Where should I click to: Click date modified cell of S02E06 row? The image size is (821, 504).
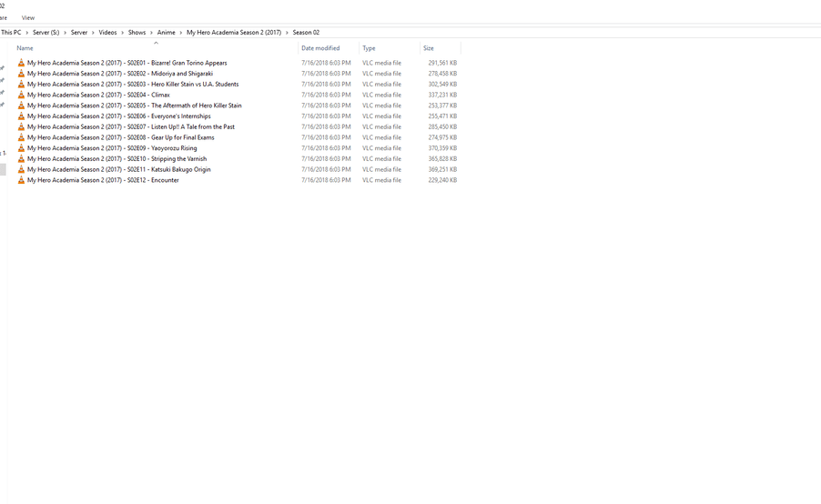tap(326, 116)
